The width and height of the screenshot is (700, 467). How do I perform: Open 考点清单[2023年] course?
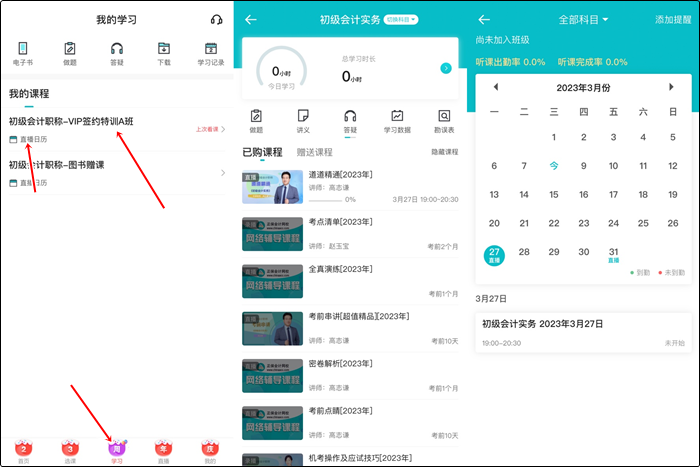[350, 234]
